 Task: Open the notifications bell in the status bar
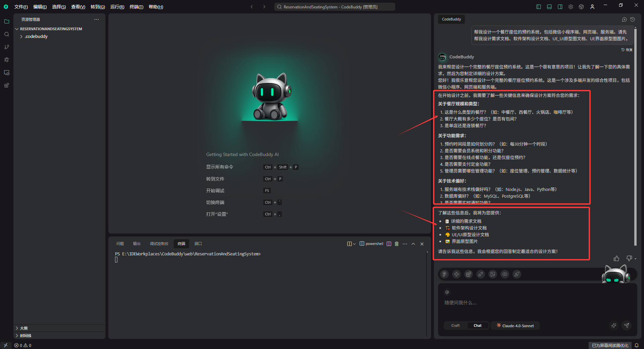[637, 345]
